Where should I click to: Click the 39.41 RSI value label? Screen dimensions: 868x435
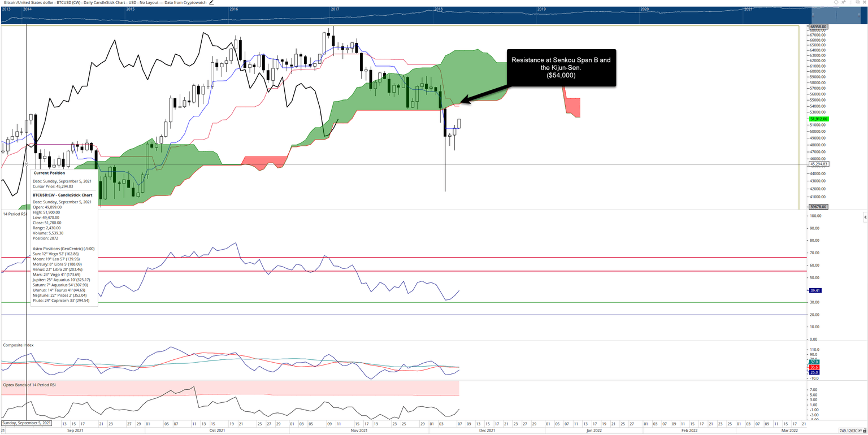(815, 290)
